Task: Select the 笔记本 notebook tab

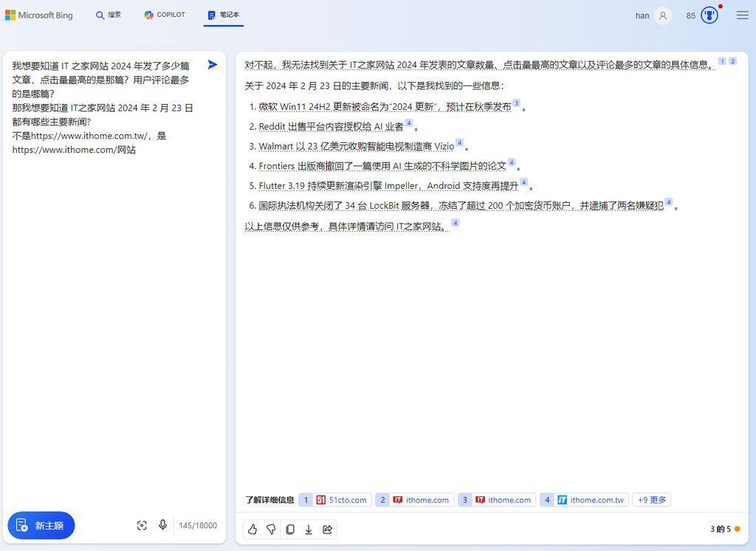Action: coord(223,15)
